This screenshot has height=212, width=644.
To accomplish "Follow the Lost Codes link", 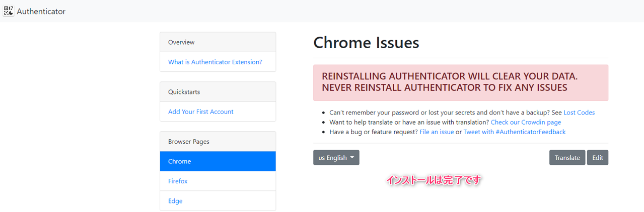I will click(x=579, y=113).
